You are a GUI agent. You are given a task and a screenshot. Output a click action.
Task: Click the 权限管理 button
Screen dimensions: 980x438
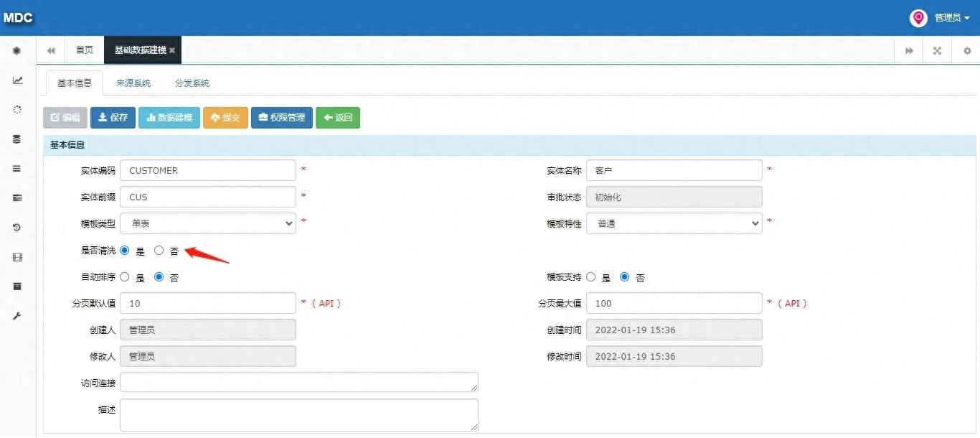282,118
